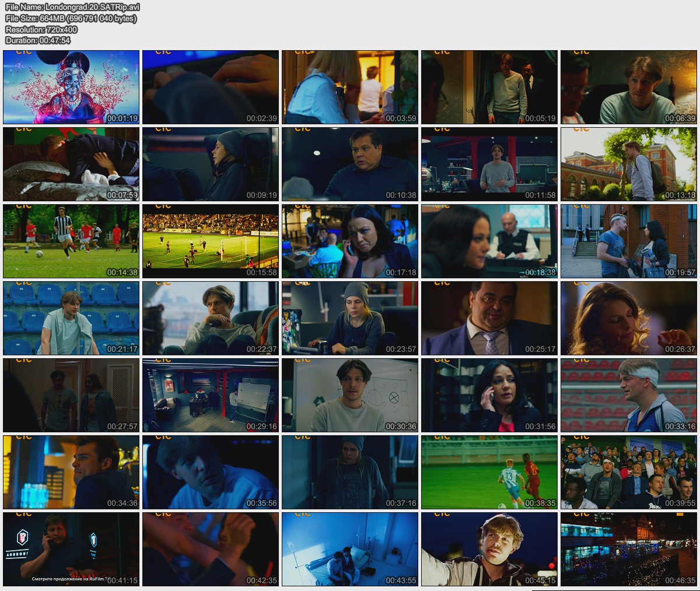The image size is (700, 591).
Task: Select the blue-lit room frame at 00:43:55
Action: [350, 549]
